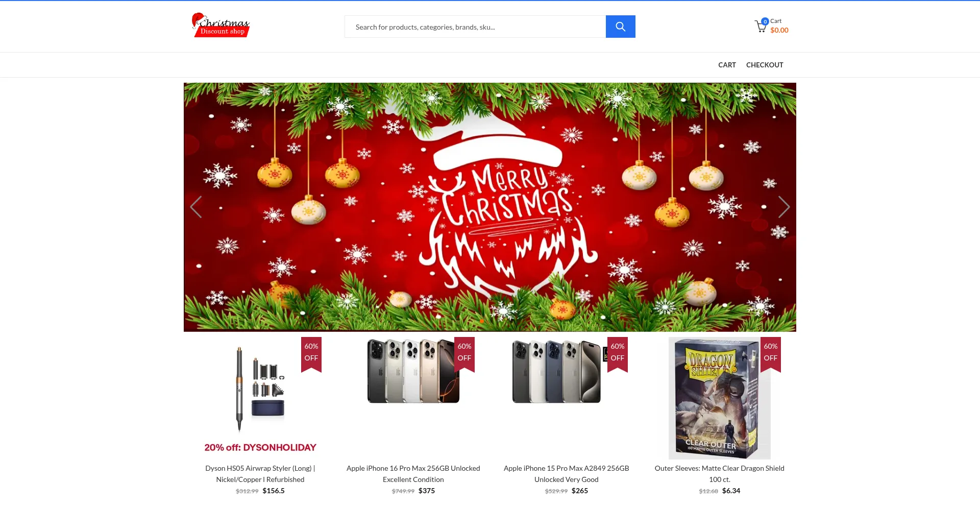
Task: Focus the product search field
Action: pos(475,27)
